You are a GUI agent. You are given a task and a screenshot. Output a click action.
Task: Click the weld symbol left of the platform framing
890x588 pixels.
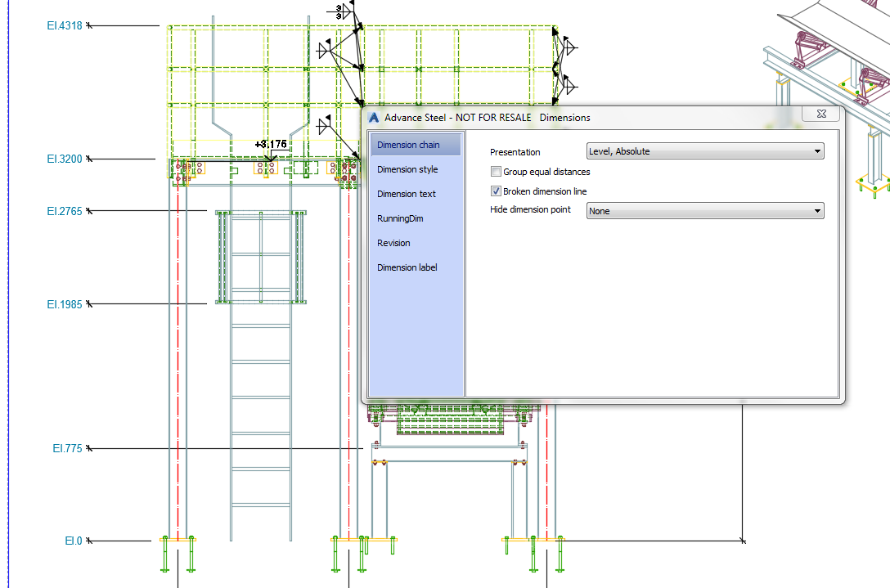323,51
